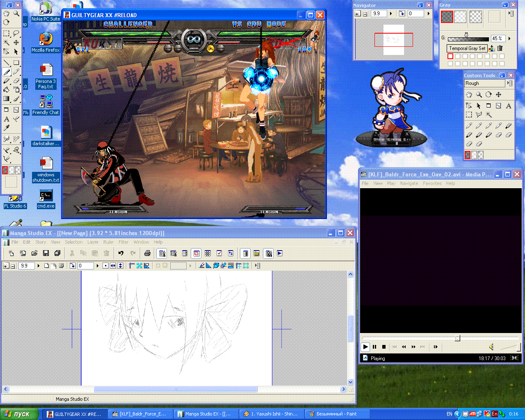Screen dimensions: 525x420
Task: Open rotation arrow in Navigator panel
Action: pos(429,14)
